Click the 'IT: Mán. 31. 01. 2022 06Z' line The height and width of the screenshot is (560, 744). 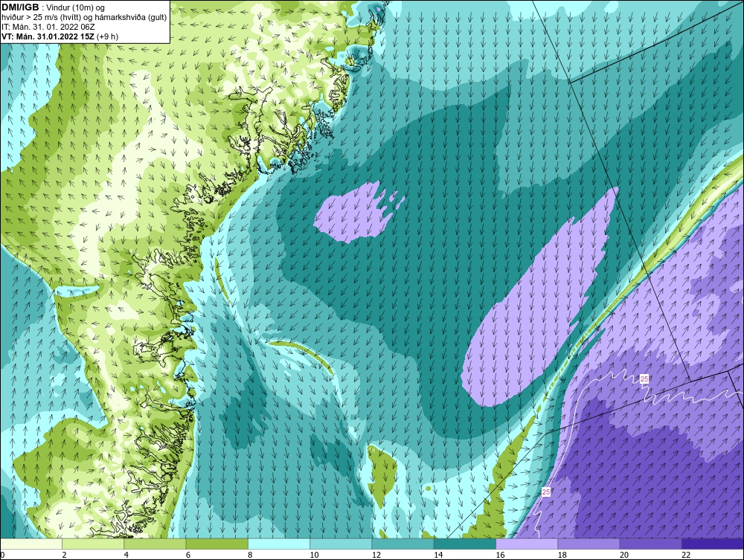click(x=48, y=27)
